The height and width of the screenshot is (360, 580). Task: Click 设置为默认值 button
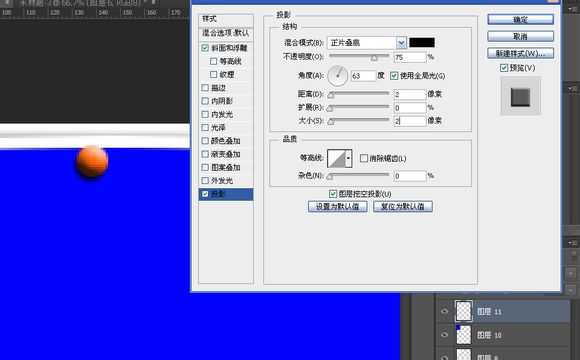[337, 206]
